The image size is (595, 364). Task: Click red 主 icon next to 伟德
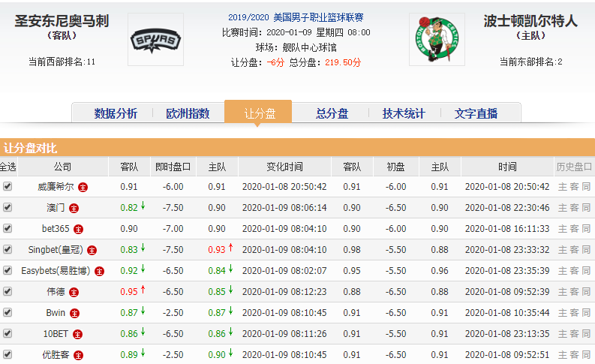74,292
